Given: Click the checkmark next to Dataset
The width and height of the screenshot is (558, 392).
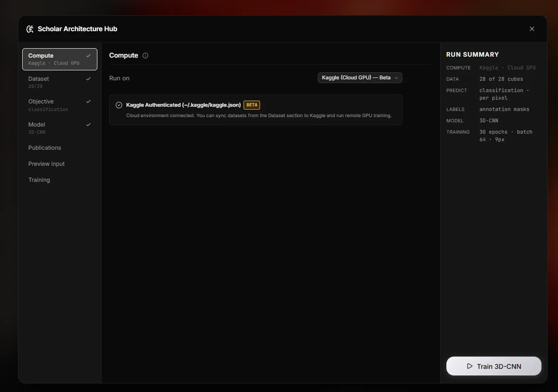Looking at the screenshot, I should point(88,79).
